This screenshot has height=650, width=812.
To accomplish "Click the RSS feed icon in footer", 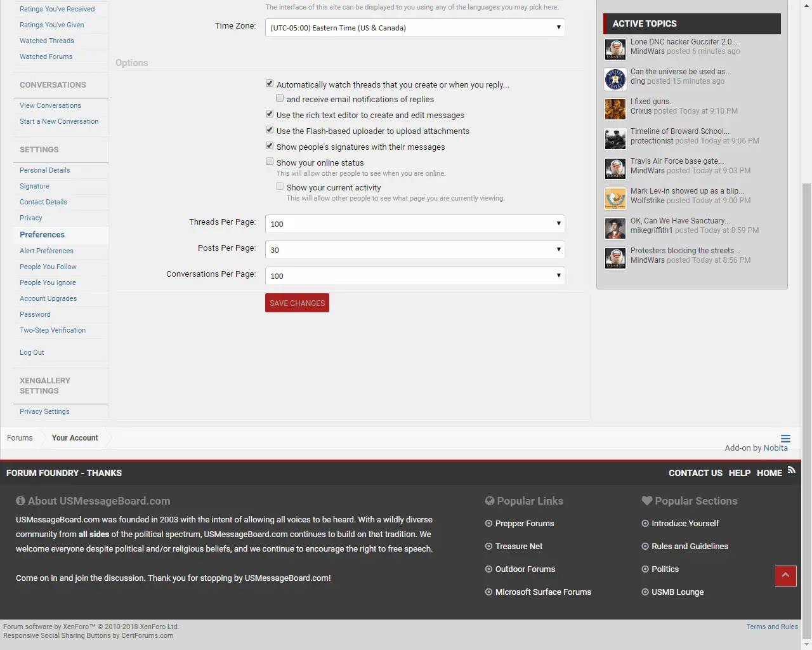I will point(791,470).
